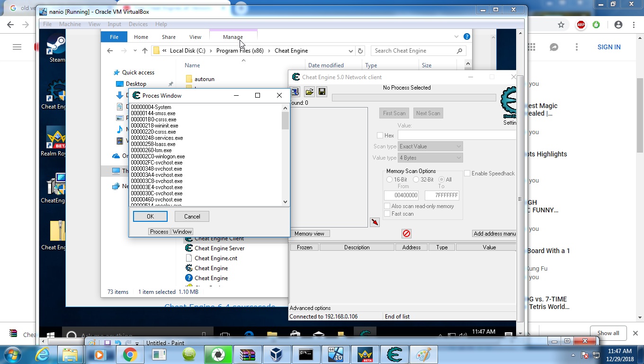
Task: Expand the Explorer address history dropdown
Action: point(350,51)
